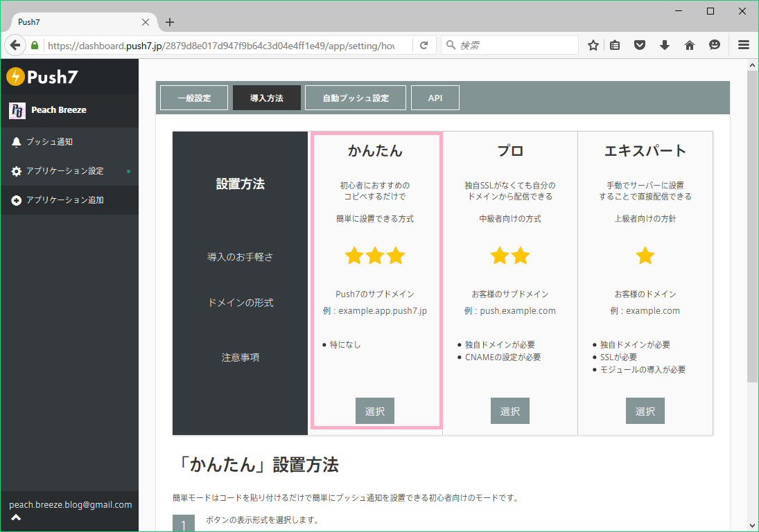Click the gear icon for アプリケーション設定

(x=17, y=171)
